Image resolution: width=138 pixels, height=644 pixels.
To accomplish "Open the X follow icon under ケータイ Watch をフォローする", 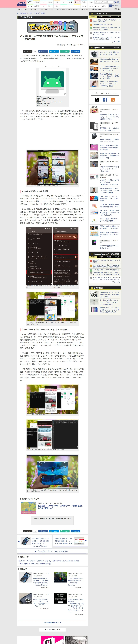I will coord(97,99).
